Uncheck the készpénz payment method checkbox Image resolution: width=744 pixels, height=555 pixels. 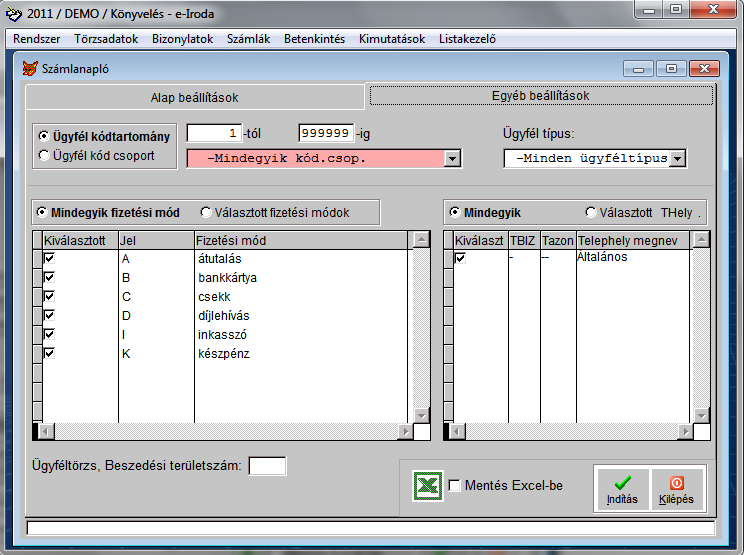click(49, 353)
